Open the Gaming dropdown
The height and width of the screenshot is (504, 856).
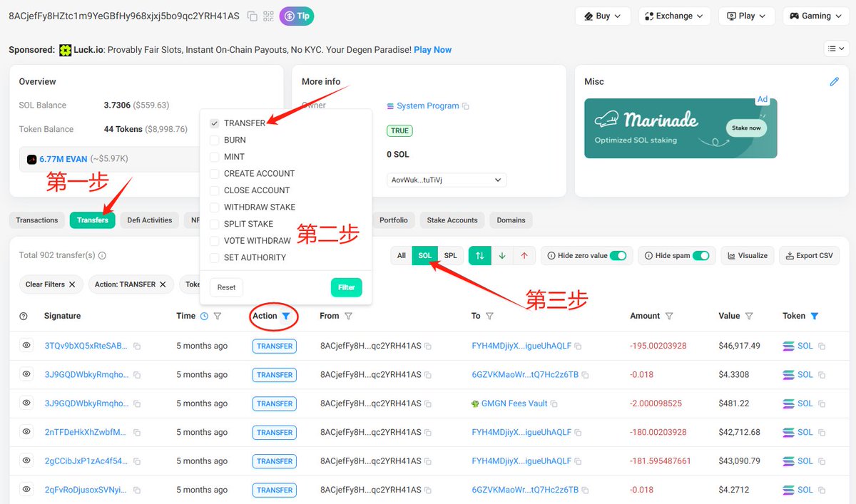click(815, 16)
